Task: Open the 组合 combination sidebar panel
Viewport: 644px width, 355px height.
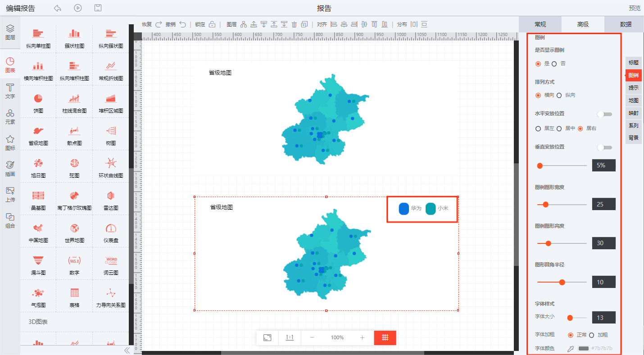Action: coord(10,220)
